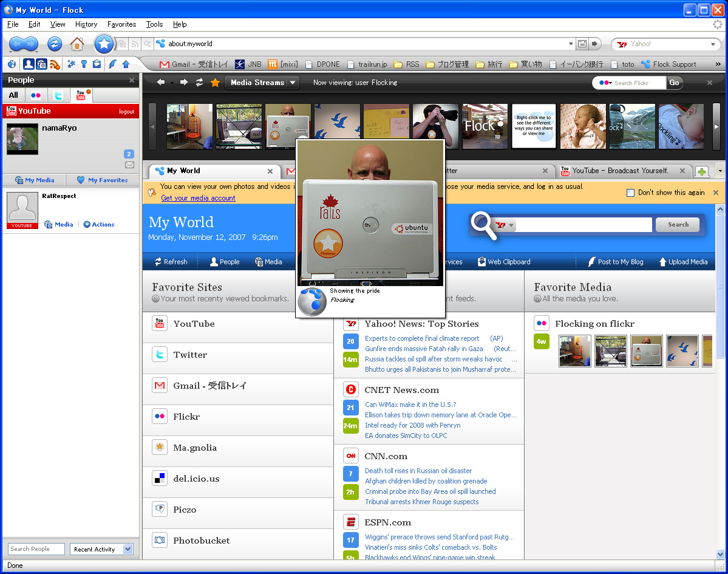Click the page vertical scrollbar down arrow

[x=720, y=554]
